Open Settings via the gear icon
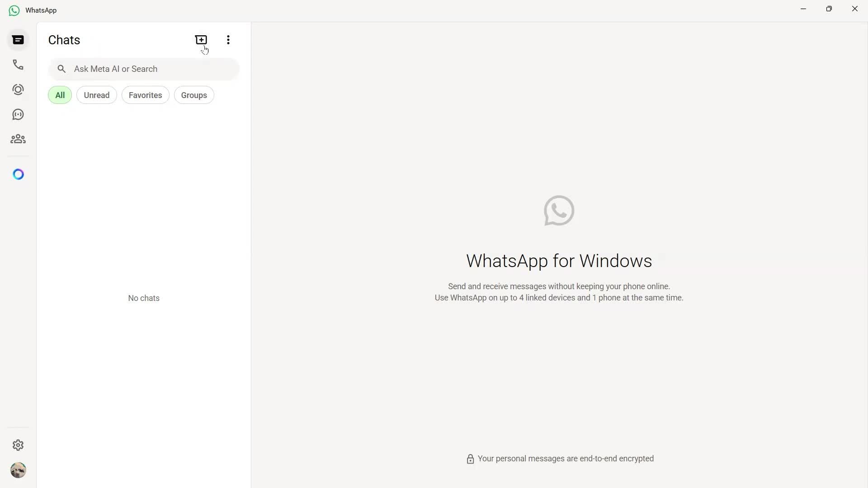The width and height of the screenshot is (868, 488). coord(18,445)
